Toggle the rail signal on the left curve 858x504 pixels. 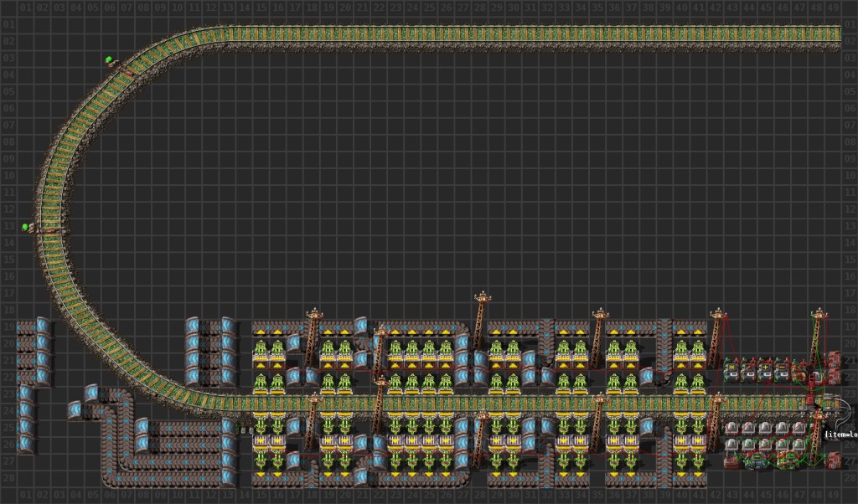pyautogui.click(x=26, y=226)
